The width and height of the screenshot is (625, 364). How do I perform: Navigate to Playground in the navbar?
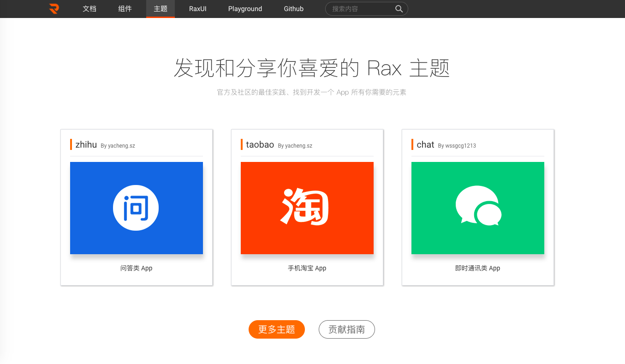click(x=245, y=9)
